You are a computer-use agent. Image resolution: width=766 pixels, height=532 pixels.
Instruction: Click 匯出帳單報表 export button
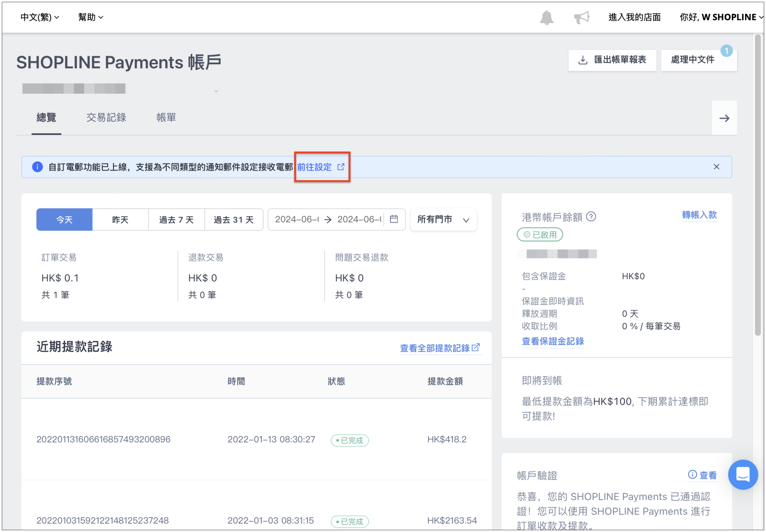click(x=612, y=60)
